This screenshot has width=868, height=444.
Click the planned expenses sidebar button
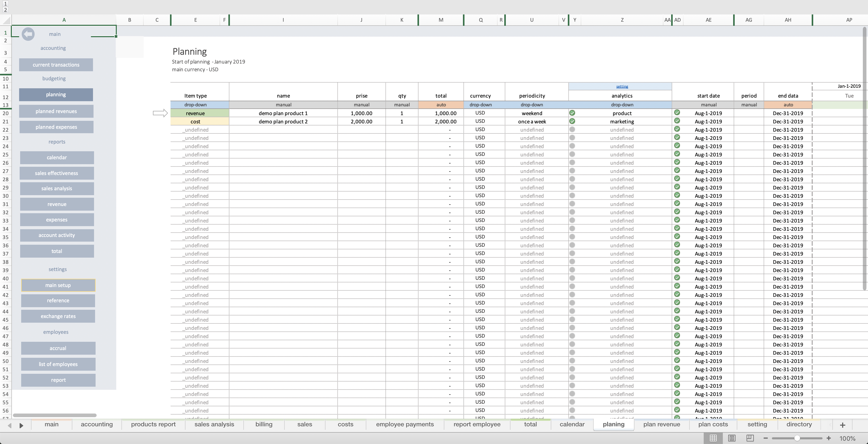[56, 127]
